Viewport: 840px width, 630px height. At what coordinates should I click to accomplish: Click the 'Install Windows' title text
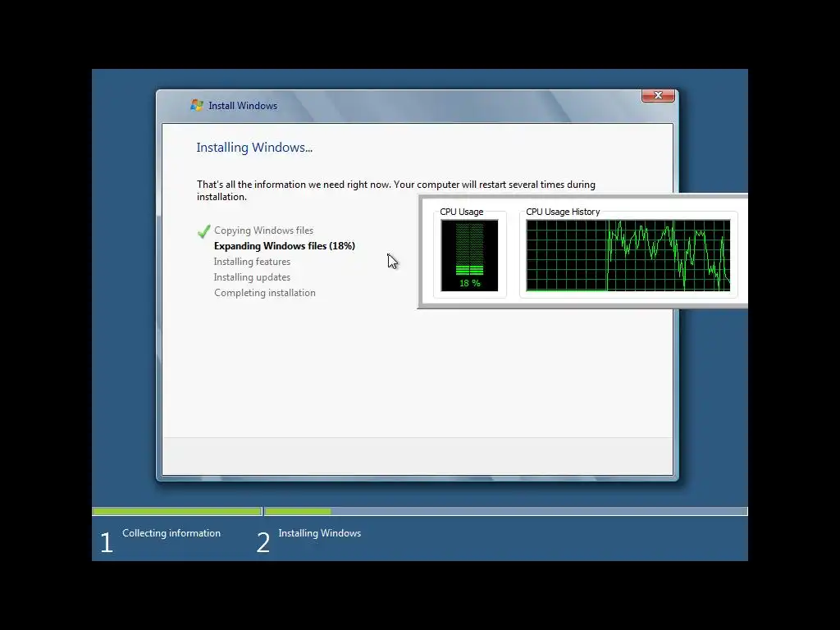243,106
